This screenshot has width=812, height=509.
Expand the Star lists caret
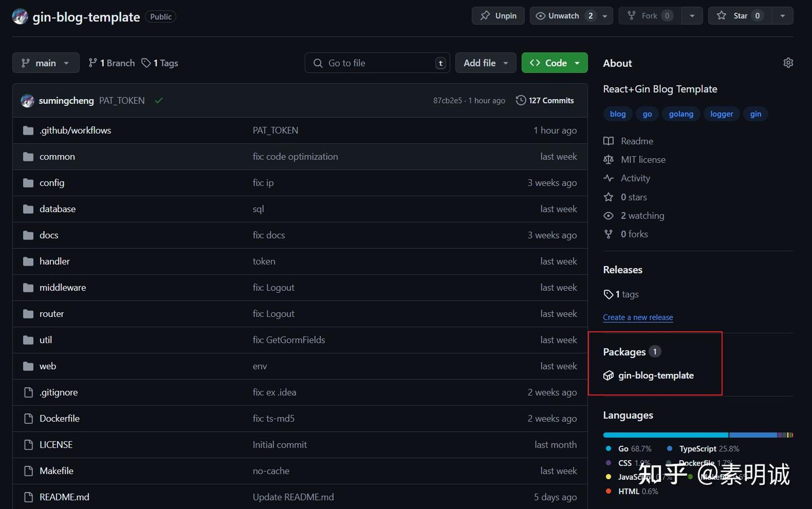[783, 16]
